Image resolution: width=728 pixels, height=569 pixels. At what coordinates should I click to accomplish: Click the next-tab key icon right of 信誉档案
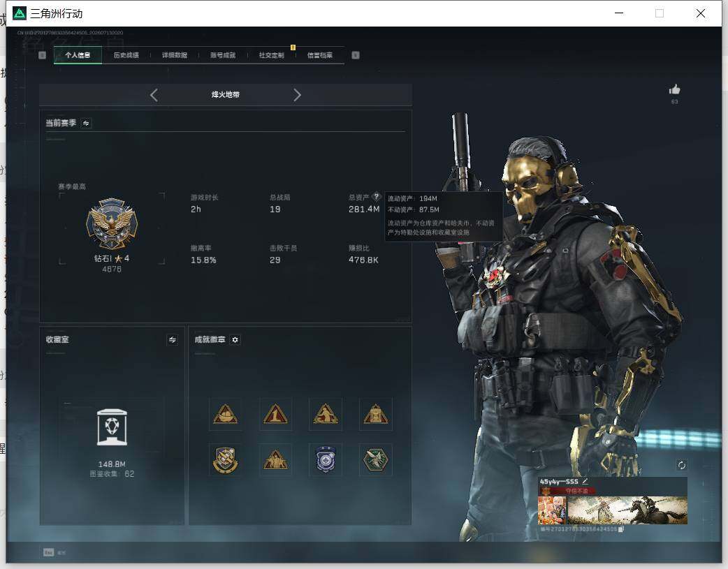(x=356, y=55)
